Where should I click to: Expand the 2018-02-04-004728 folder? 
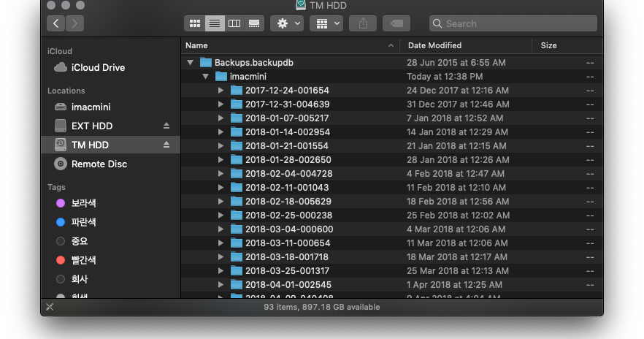pos(221,174)
